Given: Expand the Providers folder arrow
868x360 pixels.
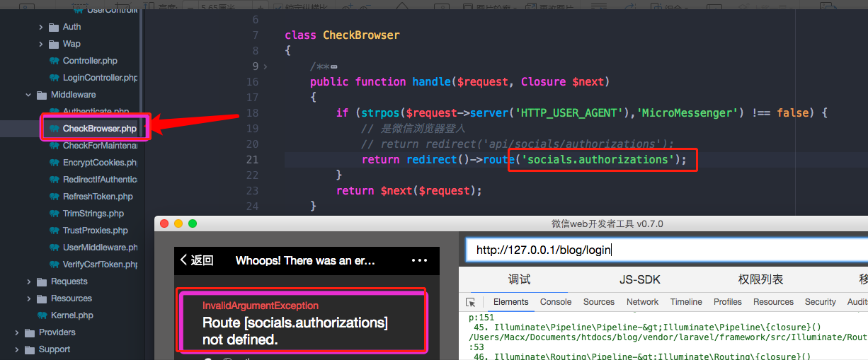Looking at the screenshot, I should coord(16,332).
